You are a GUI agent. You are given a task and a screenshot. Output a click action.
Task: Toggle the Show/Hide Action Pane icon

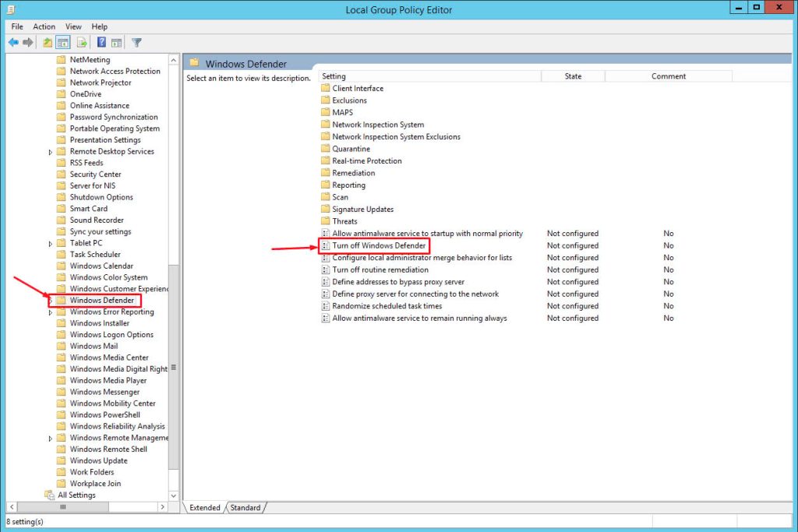click(117, 43)
